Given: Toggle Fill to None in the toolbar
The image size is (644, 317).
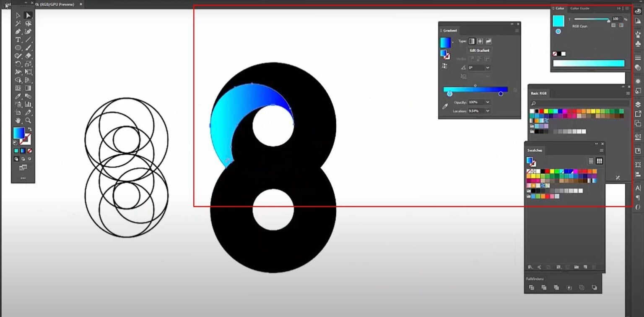Looking at the screenshot, I should 29,150.
